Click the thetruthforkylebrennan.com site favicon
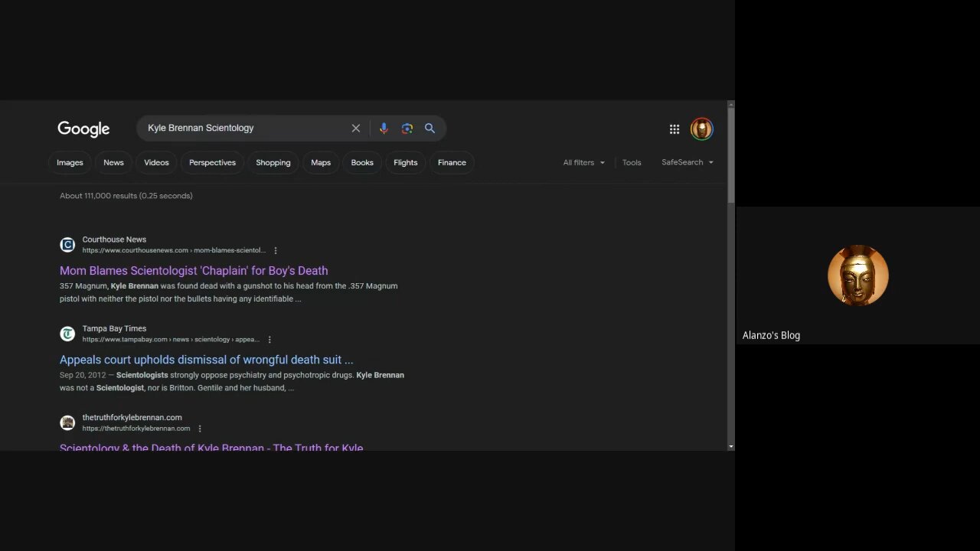The image size is (980, 551). coord(67,422)
